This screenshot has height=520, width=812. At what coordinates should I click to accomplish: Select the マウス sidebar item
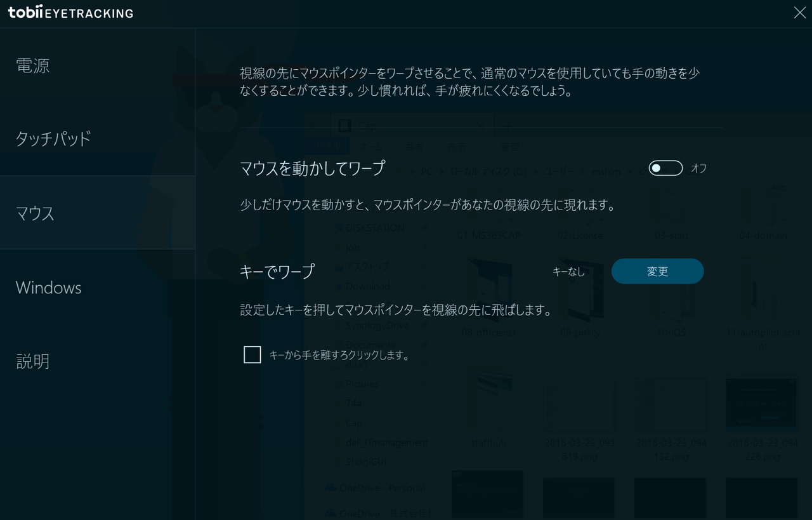(97, 213)
